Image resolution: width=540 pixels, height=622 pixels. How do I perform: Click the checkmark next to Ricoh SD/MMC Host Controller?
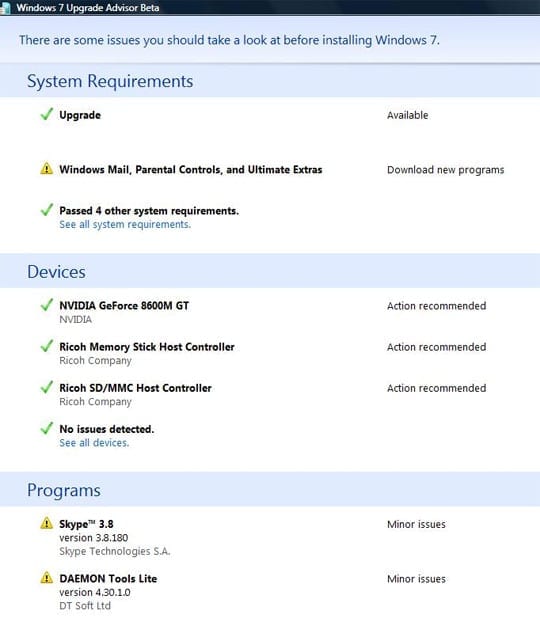coord(46,387)
